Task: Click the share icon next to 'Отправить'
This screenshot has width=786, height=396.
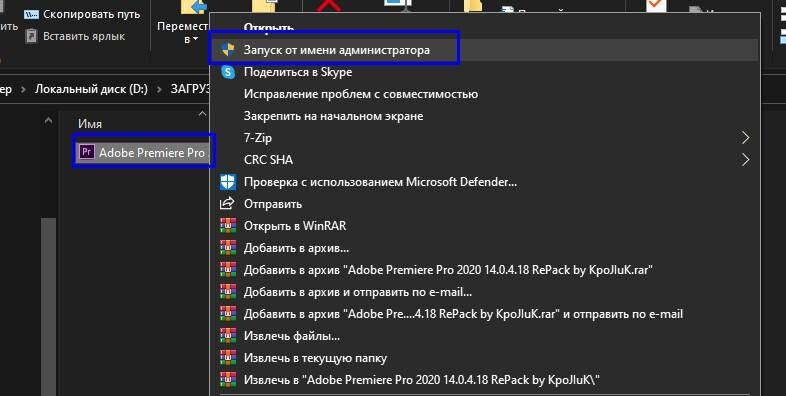Action: click(x=227, y=204)
